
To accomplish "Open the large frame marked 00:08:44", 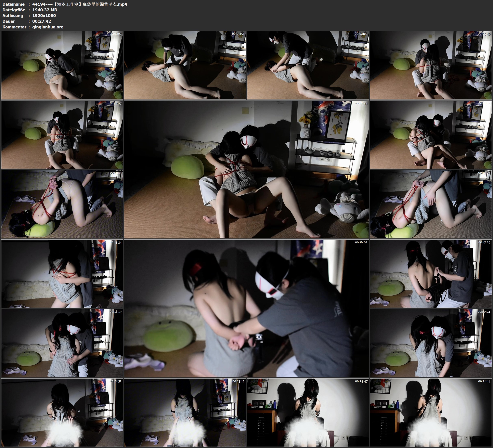I will click(246, 169).
